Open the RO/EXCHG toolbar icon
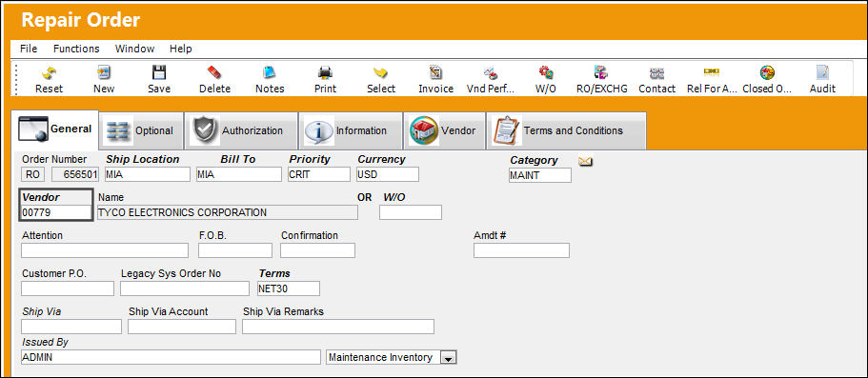 coord(601,80)
